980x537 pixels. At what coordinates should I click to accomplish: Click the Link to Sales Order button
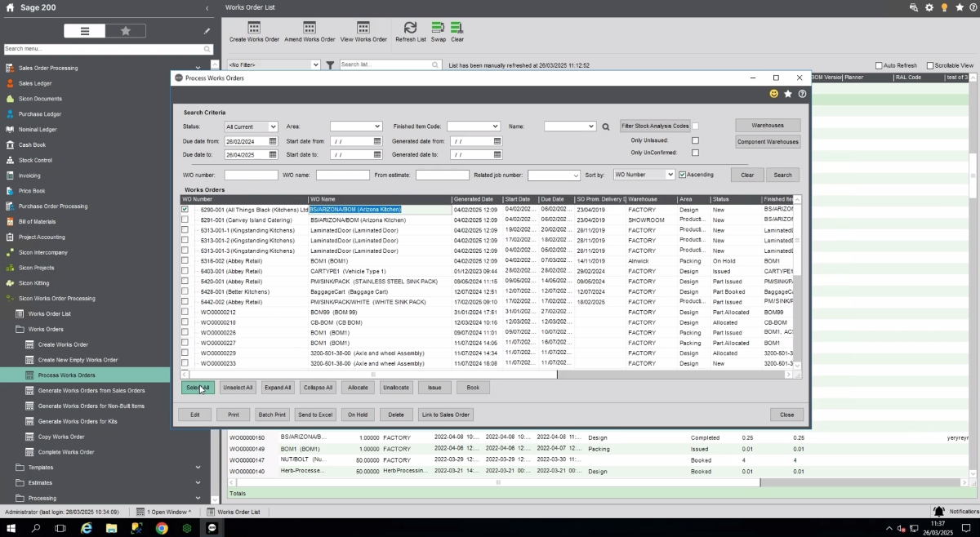[x=446, y=415]
